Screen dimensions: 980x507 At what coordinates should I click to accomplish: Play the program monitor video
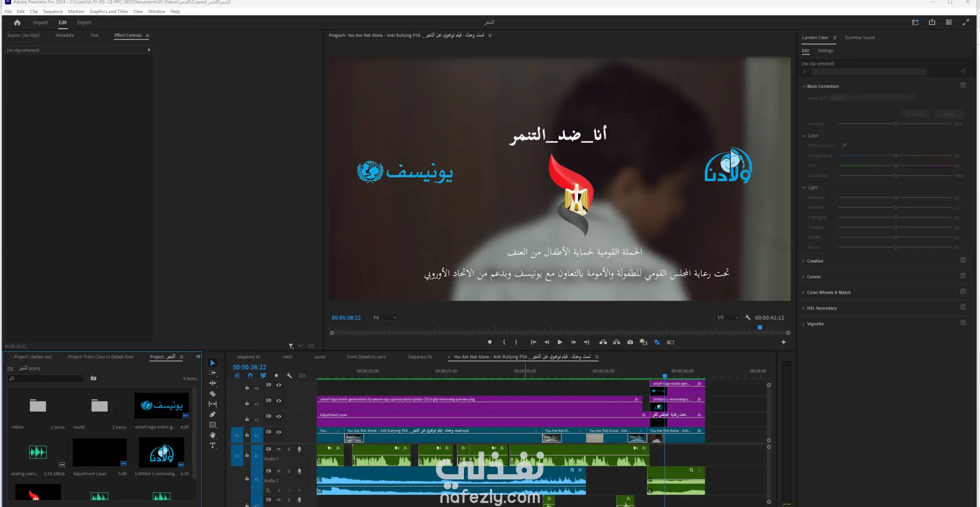click(x=560, y=342)
